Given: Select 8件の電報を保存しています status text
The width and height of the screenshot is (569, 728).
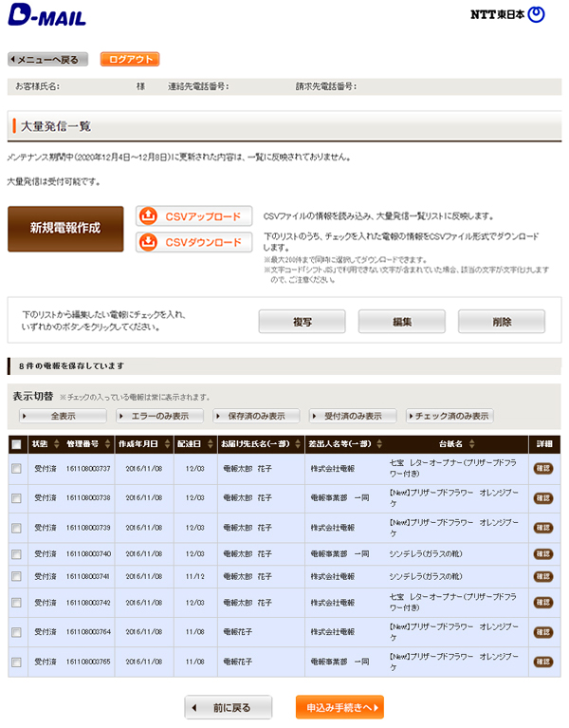Looking at the screenshot, I should [x=71, y=365].
